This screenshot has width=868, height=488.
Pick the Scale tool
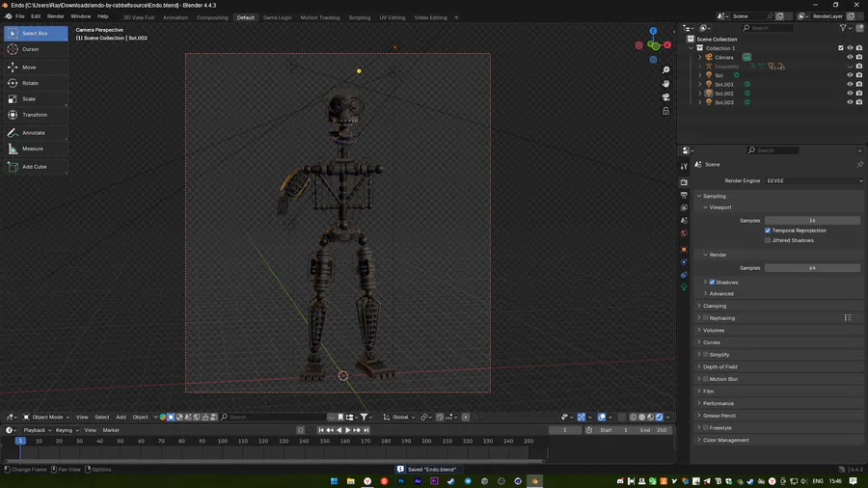click(x=36, y=99)
